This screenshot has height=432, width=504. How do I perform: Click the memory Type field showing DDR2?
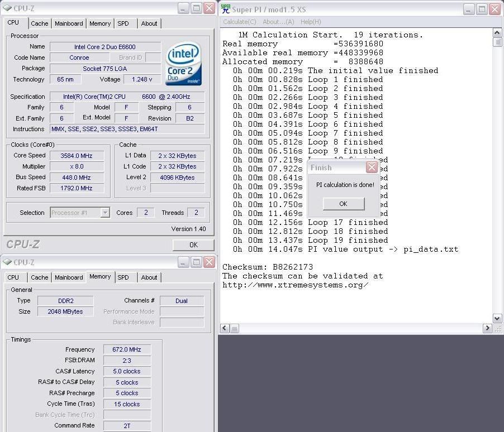65,301
